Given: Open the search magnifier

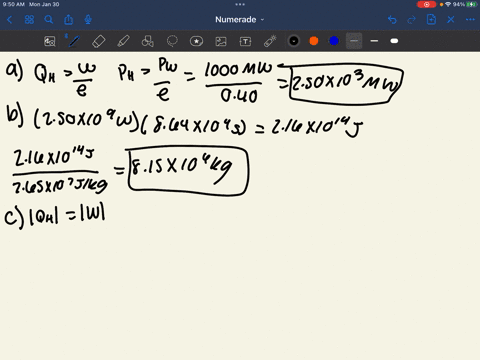Looking at the screenshot, I should [x=49, y=20].
